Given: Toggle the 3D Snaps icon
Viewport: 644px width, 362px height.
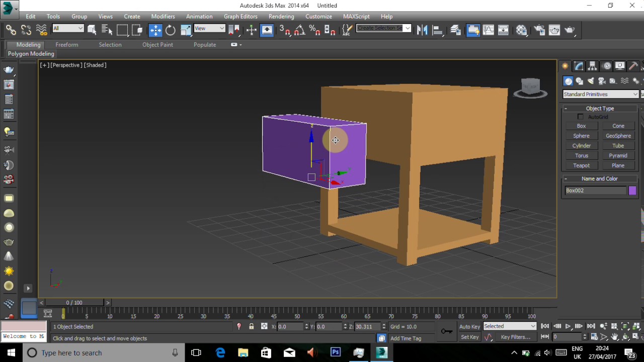Looking at the screenshot, I should tap(285, 30).
